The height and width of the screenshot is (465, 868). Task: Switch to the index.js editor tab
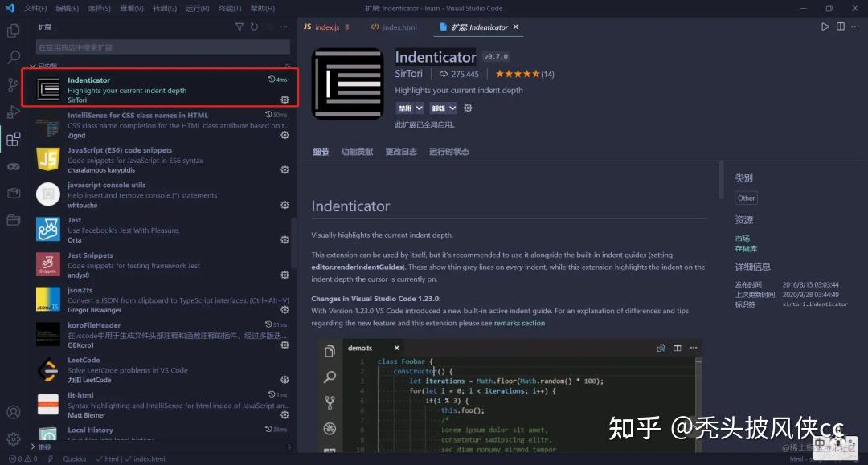pos(326,27)
